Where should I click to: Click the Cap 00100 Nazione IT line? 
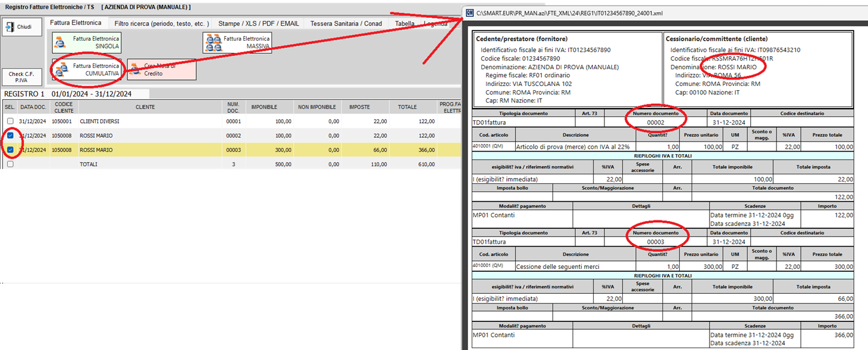click(x=707, y=93)
